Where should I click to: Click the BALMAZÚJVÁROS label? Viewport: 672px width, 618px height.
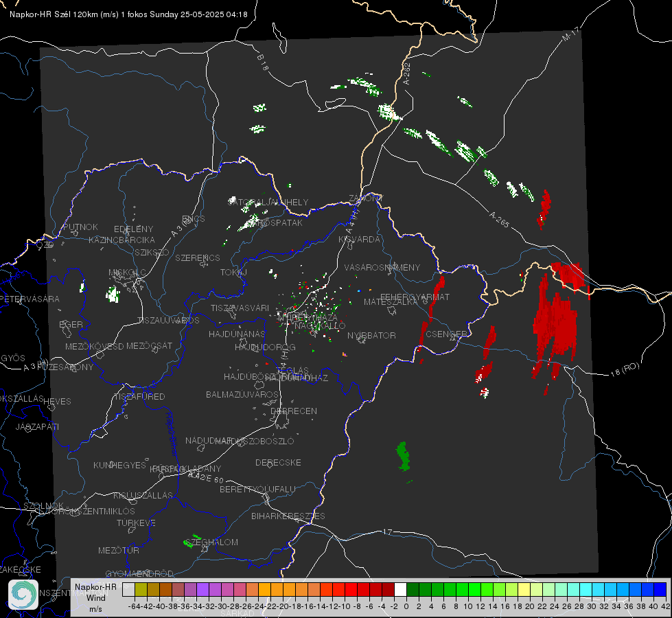(242, 394)
